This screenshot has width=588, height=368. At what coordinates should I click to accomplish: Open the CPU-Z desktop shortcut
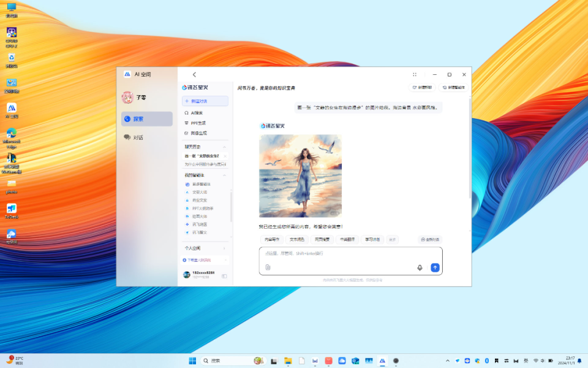(12, 37)
